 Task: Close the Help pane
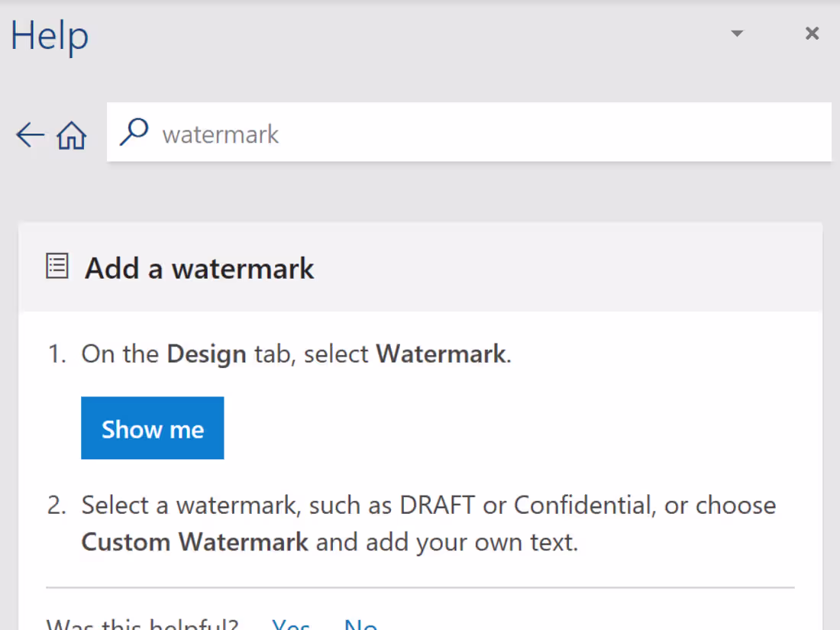[x=813, y=34]
